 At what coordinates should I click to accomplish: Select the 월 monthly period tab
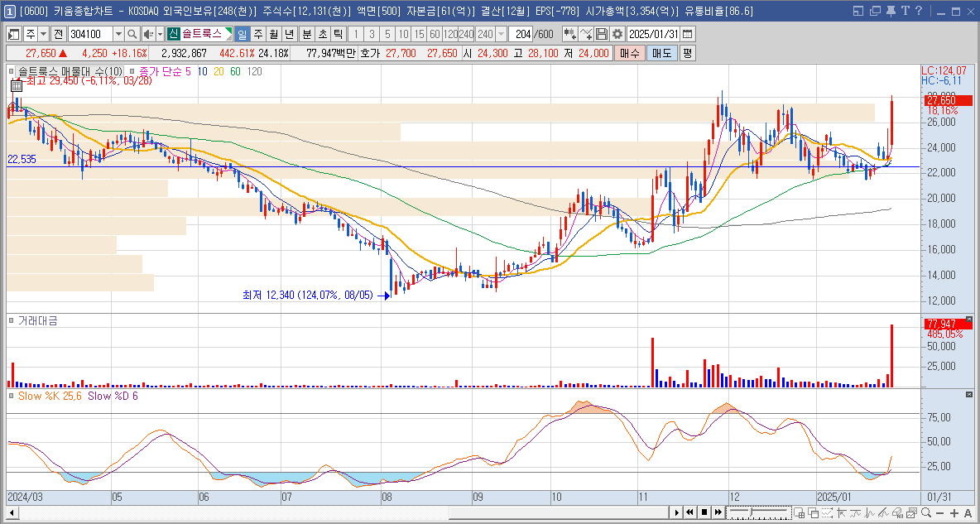(273, 34)
